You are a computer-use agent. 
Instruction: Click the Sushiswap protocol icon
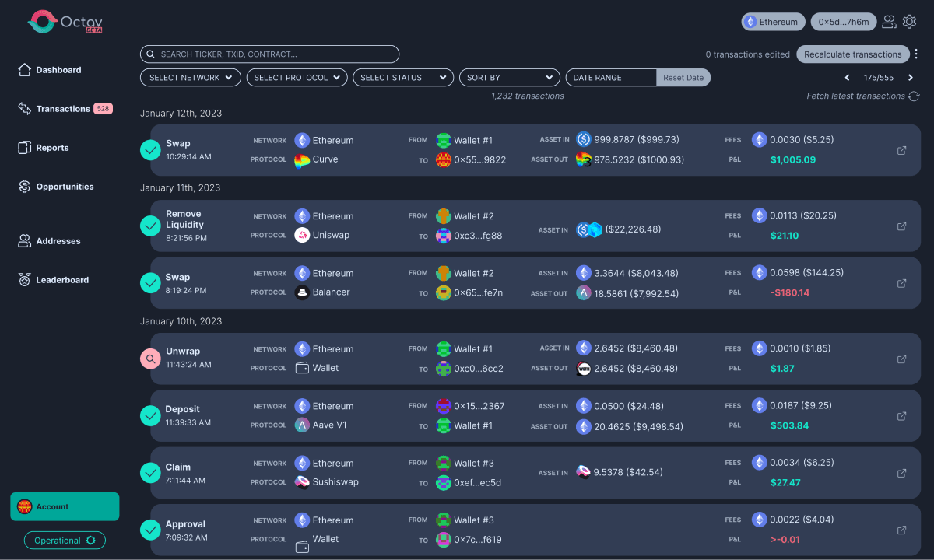(302, 482)
